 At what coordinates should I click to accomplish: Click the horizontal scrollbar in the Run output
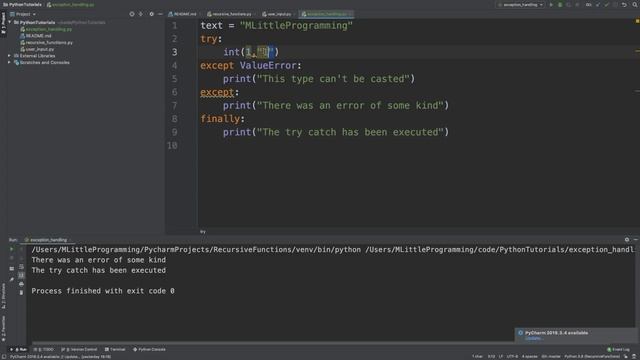click(x=331, y=343)
